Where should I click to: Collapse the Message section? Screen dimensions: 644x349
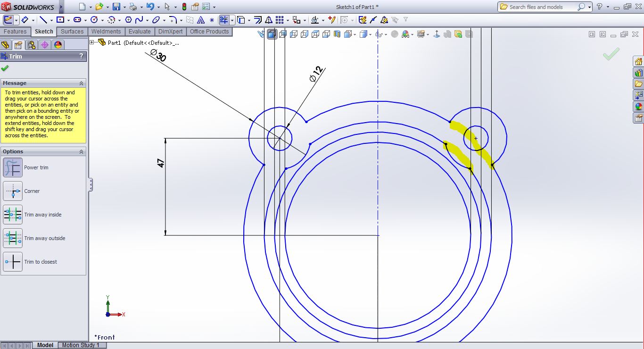[81, 83]
